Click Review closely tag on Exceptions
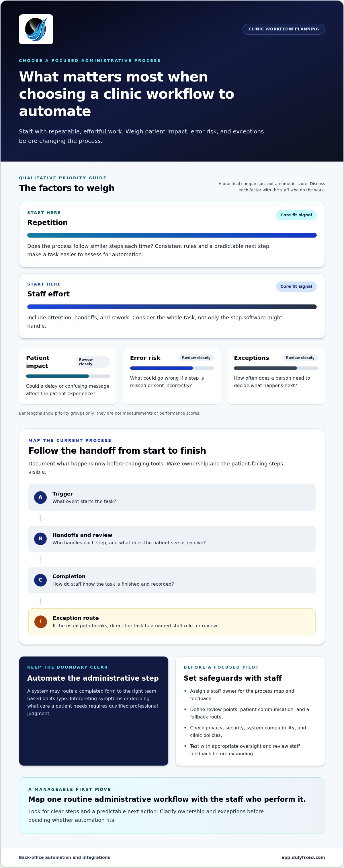 [300, 358]
